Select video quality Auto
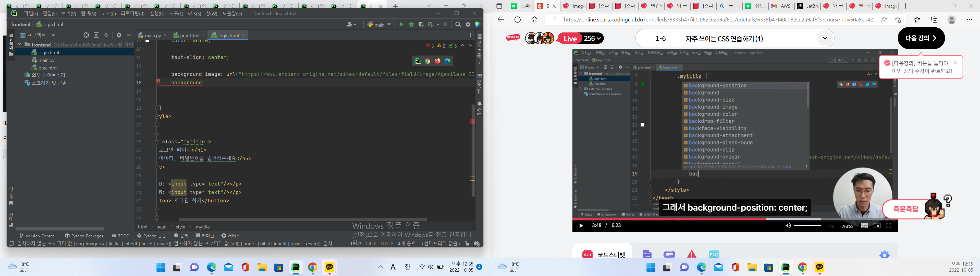 pyautogui.click(x=847, y=226)
